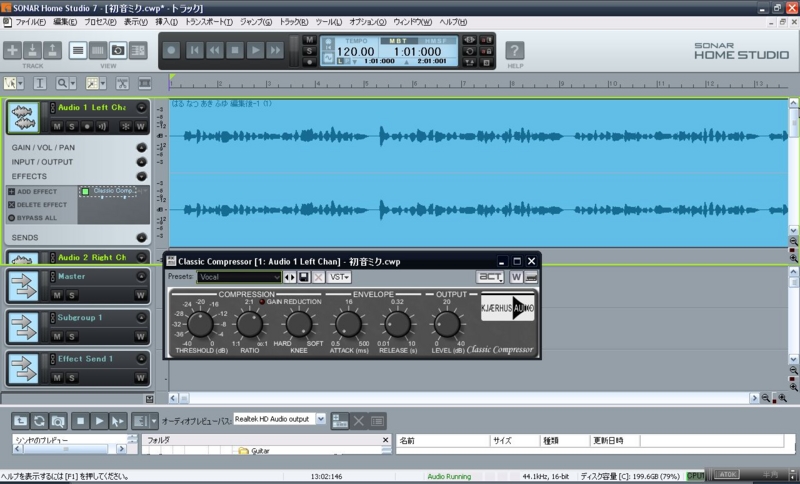This screenshot has width=800, height=484.
Task: Collapse the Master bus strip
Action: pyautogui.click(x=141, y=276)
